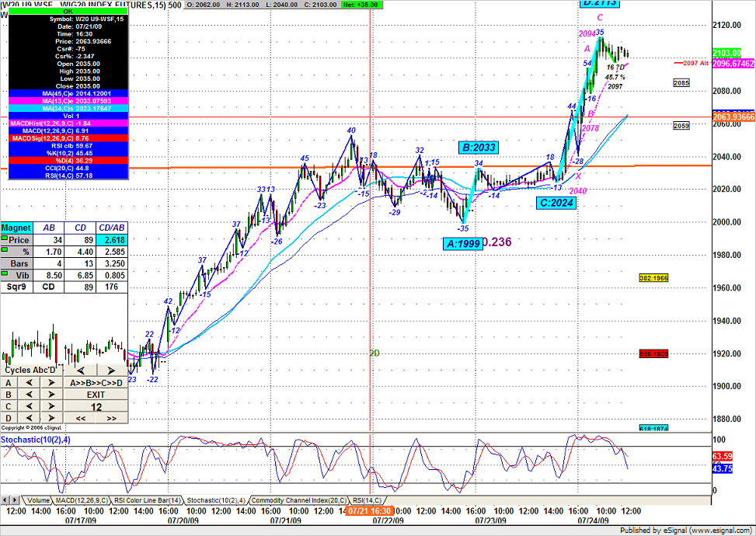The height and width of the screenshot is (536, 756).
Task: Toggle the Price magnet indicator
Action: tap(5, 241)
